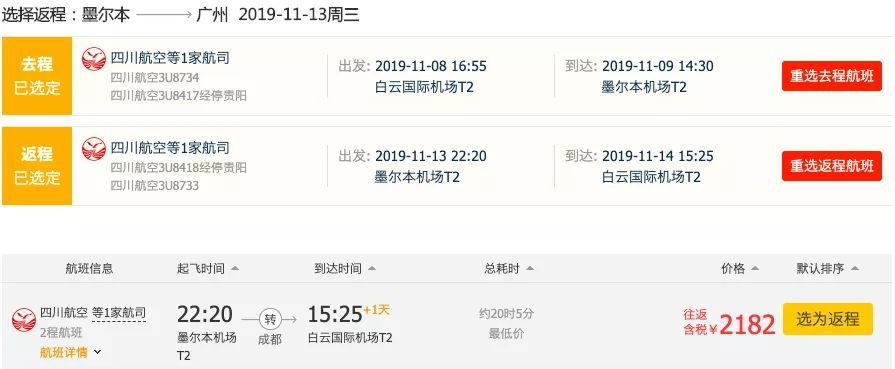Click sort arrow next to 总耗时
This screenshot has width=895, height=369.
(x=530, y=268)
